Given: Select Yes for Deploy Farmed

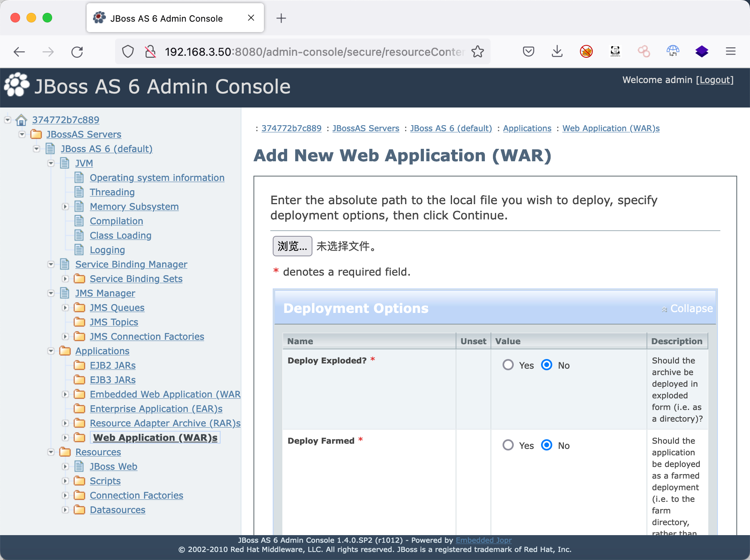Looking at the screenshot, I should [x=508, y=445].
